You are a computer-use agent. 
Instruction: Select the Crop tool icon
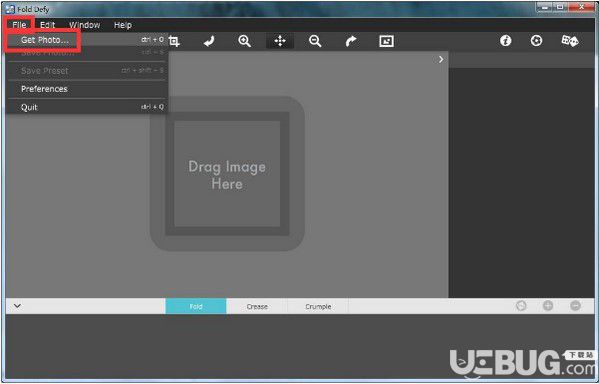click(174, 41)
